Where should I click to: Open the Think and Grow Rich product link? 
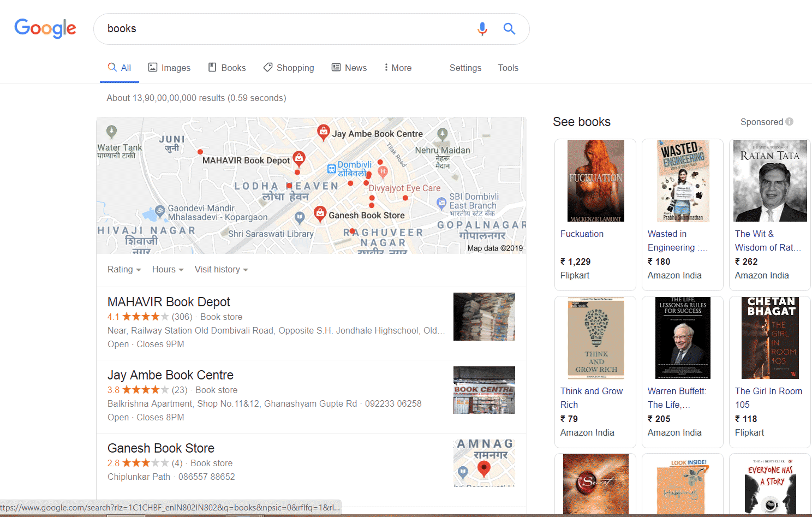tap(592, 398)
